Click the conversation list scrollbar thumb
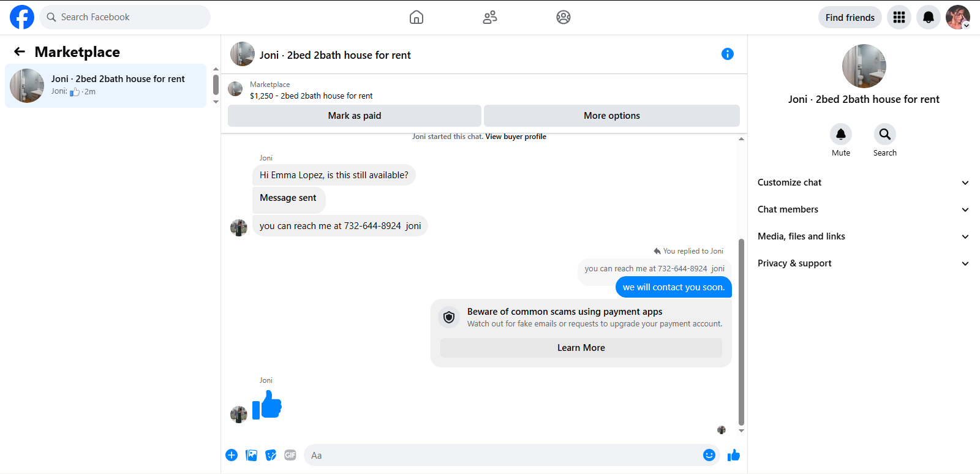Image resolution: width=980 pixels, height=474 pixels. pyautogui.click(x=216, y=85)
